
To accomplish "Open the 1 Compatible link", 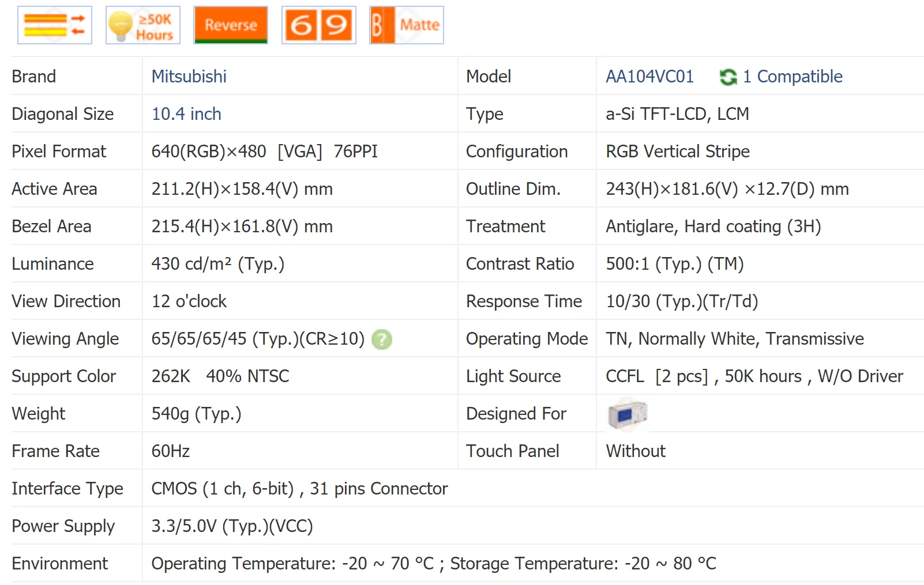I will [x=792, y=77].
